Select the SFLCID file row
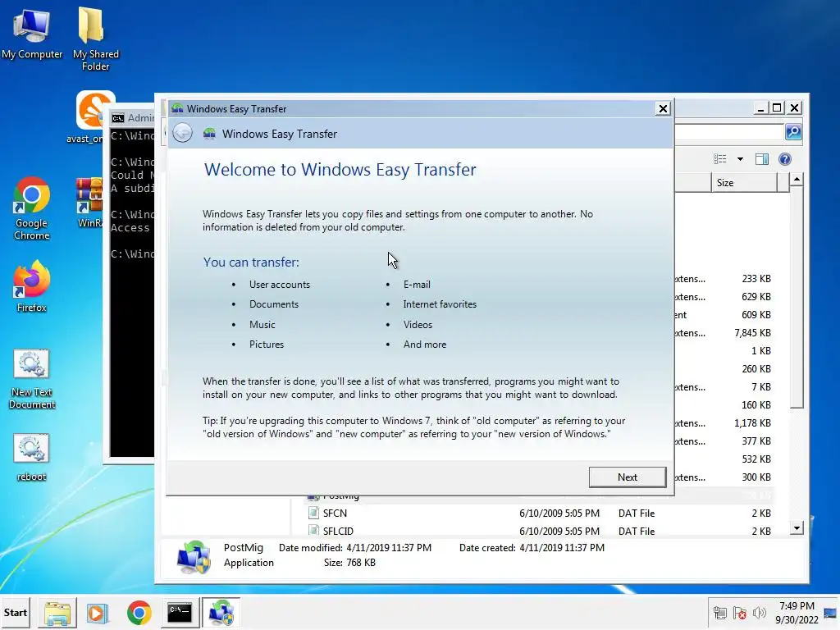 click(x=539, y=531)
